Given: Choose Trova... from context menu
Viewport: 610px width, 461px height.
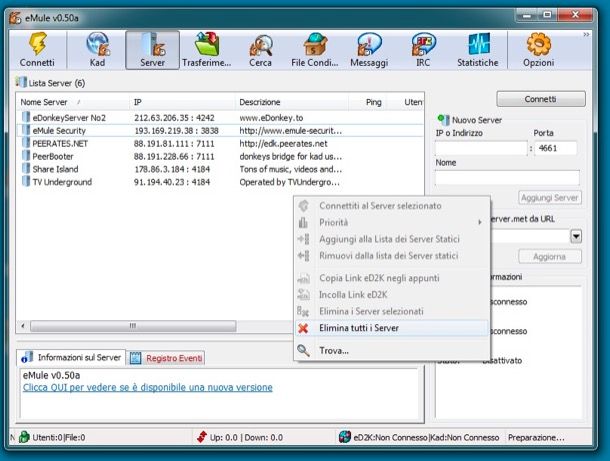Looking at the screenshot, I should point(392,351).
